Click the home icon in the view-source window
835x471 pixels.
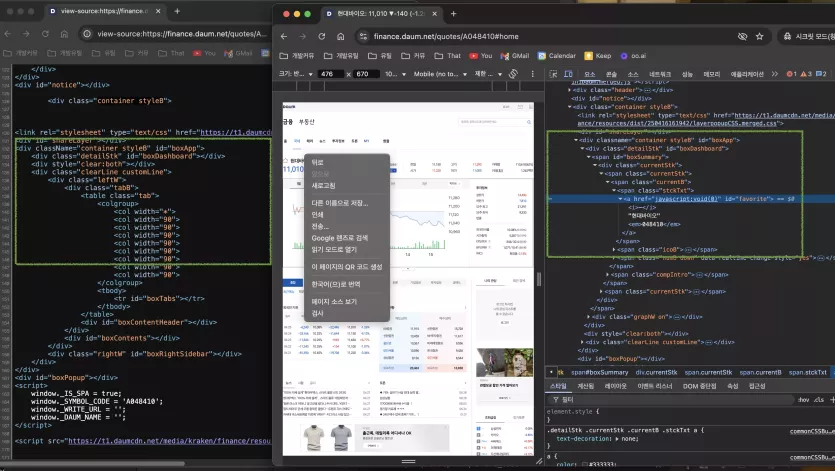pos(64,34)
